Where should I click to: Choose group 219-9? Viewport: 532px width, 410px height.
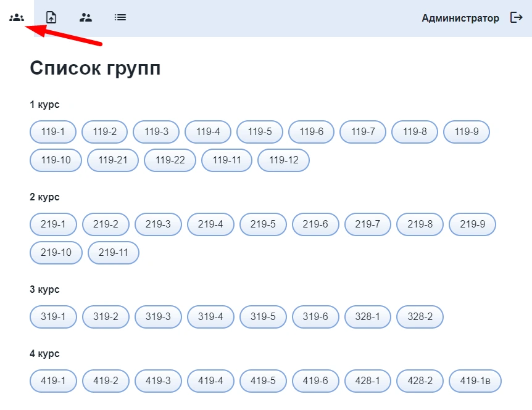(472, 224)
